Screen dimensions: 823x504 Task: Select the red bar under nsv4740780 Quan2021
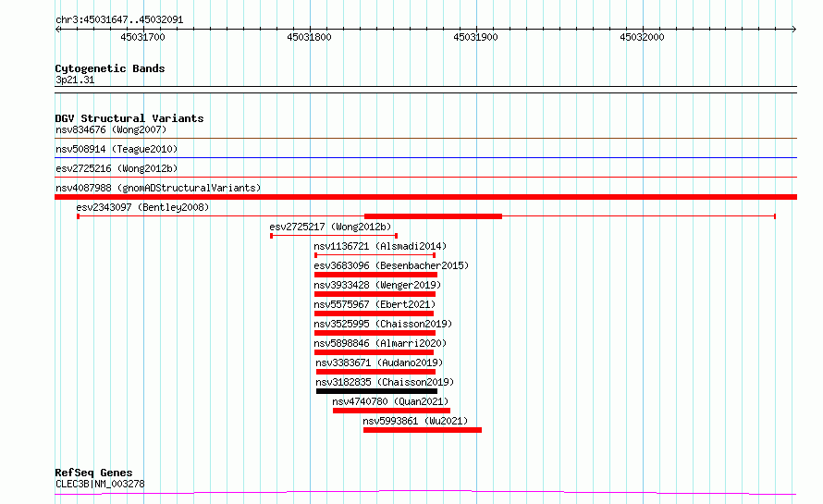tap(391, 411)
